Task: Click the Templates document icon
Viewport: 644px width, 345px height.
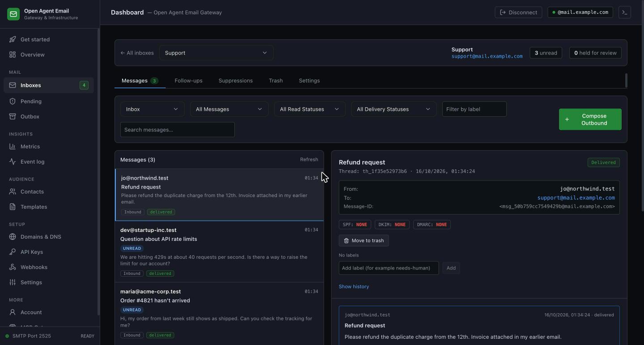Action: point(13,207)
